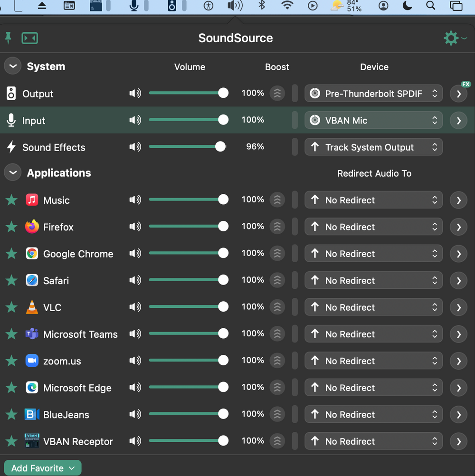Open the Output device dropdown Pre-Thunderbolt SPDIF
This screenshot has height=476, width=475.
coord(373,94)
